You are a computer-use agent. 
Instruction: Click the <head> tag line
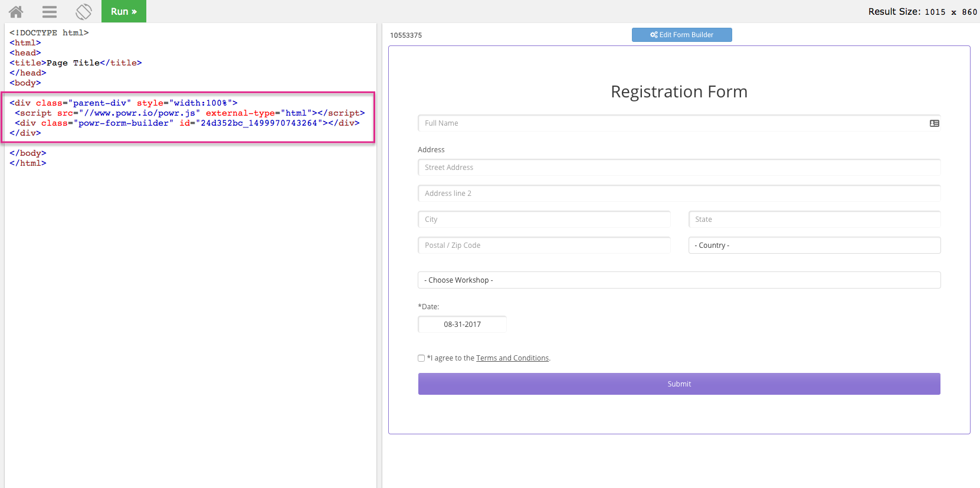pyautogui.click(x=25, y=53)
